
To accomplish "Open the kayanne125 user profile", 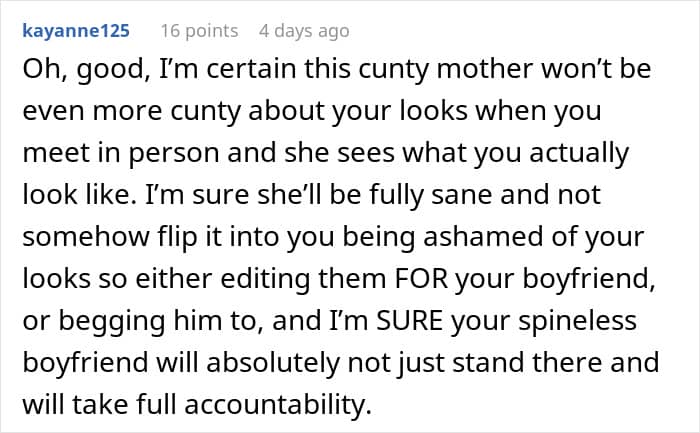I will tap(76, 31).
